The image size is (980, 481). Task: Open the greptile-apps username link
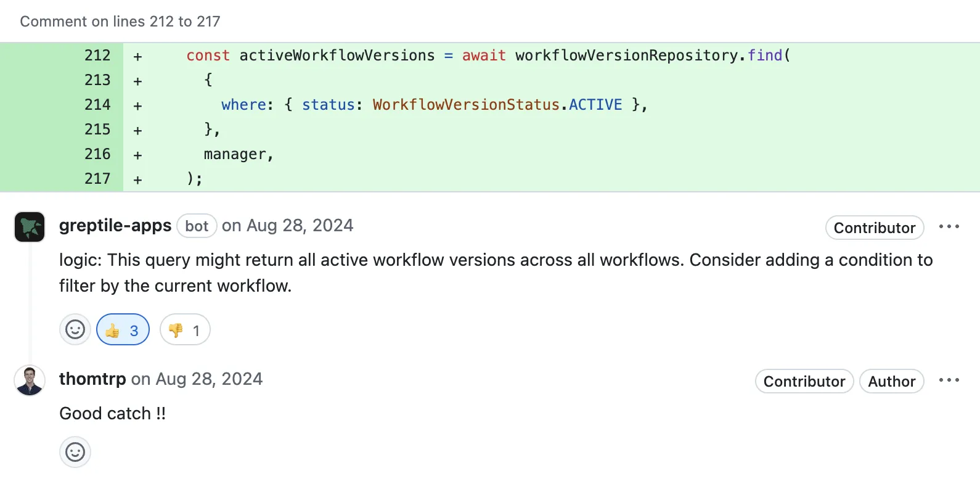pyautogui.click(x=115, y=226)
